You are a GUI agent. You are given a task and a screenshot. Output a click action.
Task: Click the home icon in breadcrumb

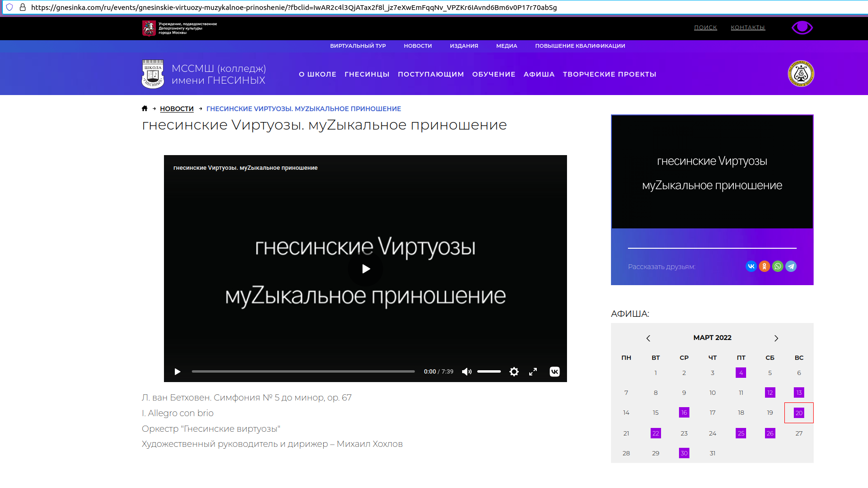[x=145, y=109]
